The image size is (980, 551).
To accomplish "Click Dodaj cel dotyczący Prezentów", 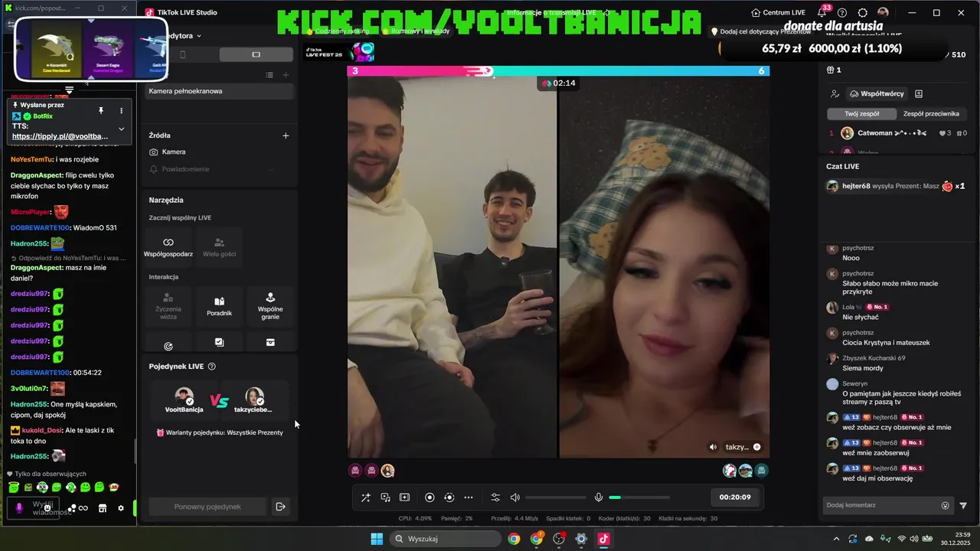I will pyautogui.click(x=759, y=31).
